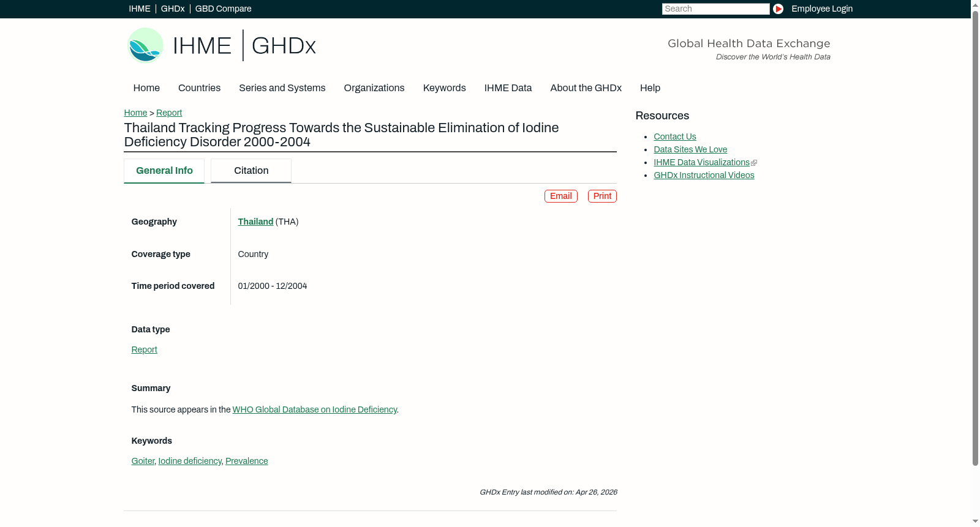This screenshot has width=980, height=527.
Task: Click the Print button
Action: tap(602, 196)
